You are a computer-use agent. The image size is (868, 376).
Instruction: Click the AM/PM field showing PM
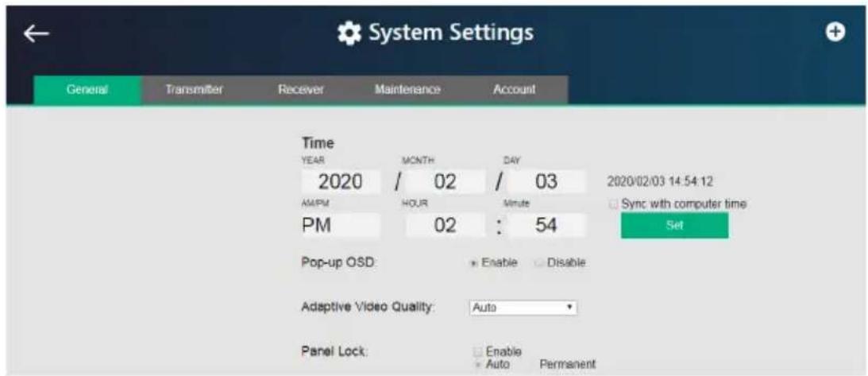point(341,226)
